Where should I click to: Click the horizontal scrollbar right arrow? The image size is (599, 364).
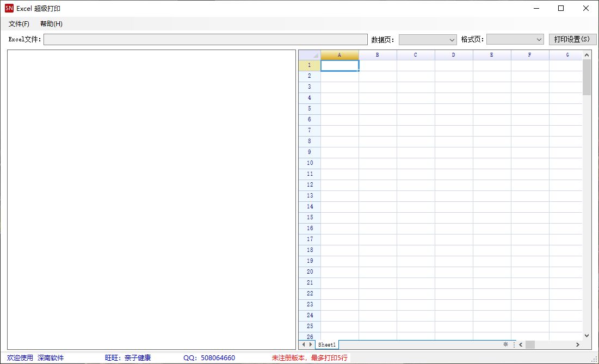(578, 344)
